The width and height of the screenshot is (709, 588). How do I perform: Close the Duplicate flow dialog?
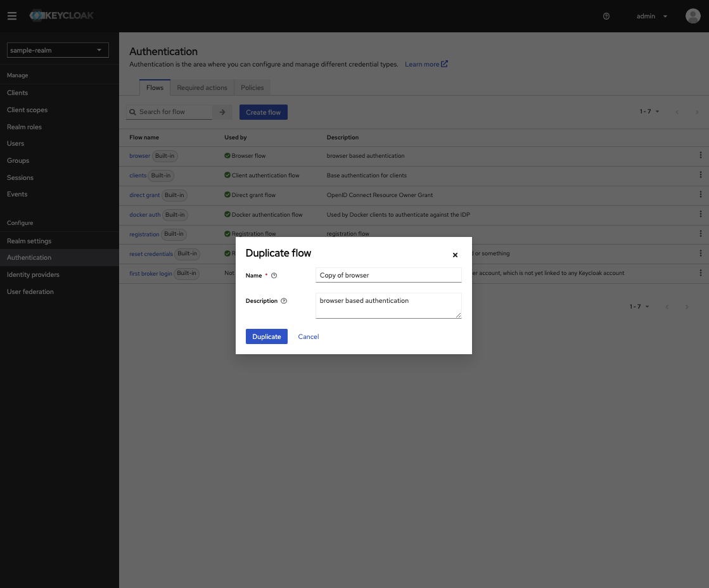[455, 255]
